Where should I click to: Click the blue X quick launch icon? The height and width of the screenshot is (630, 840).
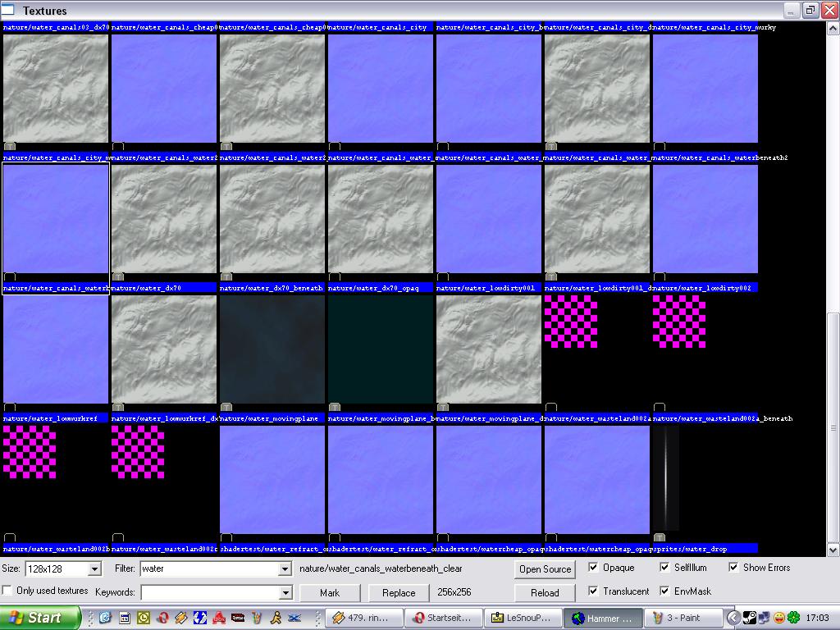[294, 618]
